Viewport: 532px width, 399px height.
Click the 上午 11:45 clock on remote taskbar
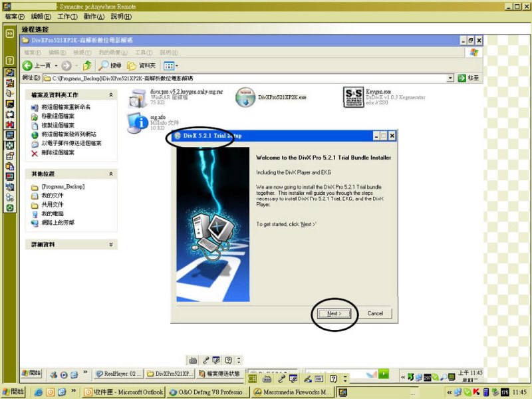tap(470, 373)
